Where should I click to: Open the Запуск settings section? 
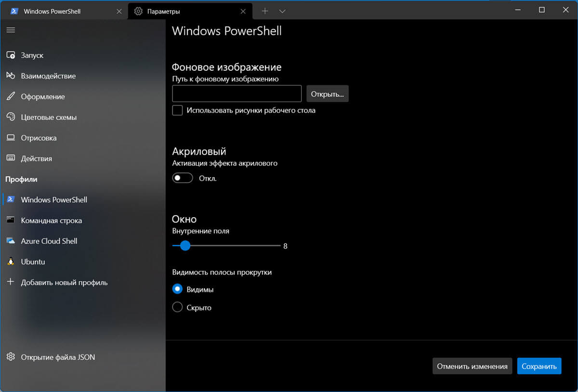83,55
